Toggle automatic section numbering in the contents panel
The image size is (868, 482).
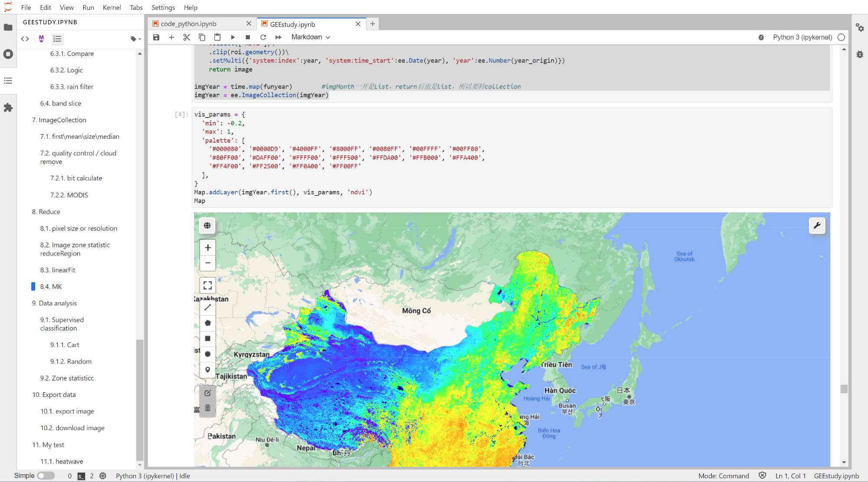point(57,39)
